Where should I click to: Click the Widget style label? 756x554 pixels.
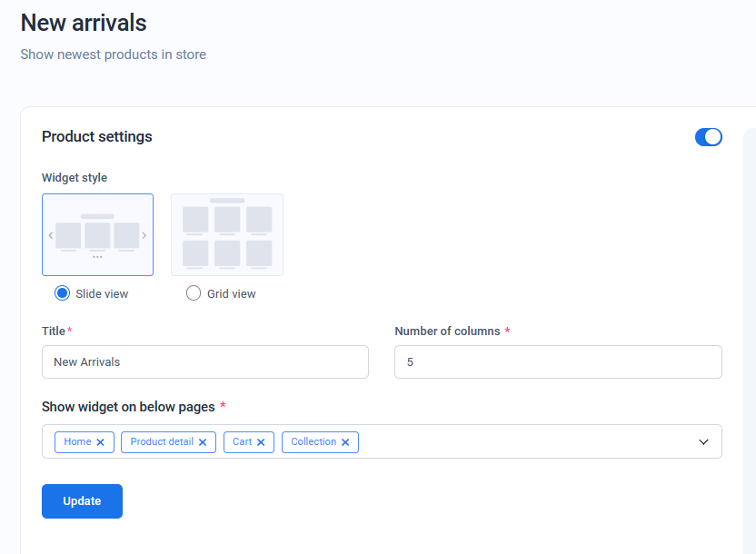(75, 178)
